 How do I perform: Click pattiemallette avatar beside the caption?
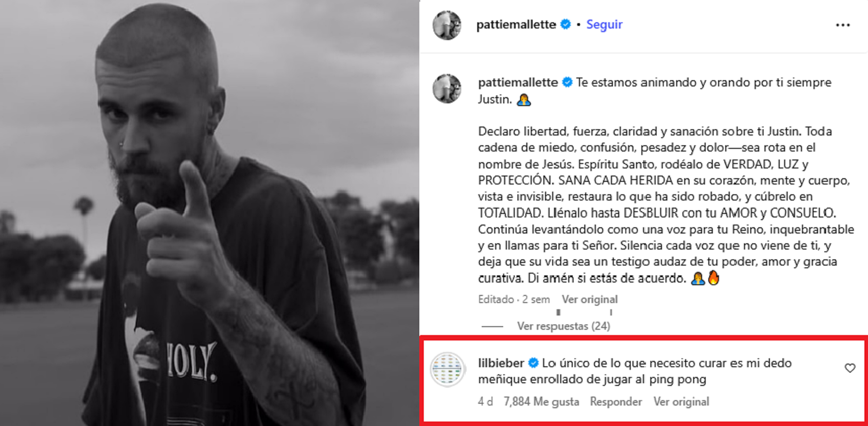tap(446, 88)
